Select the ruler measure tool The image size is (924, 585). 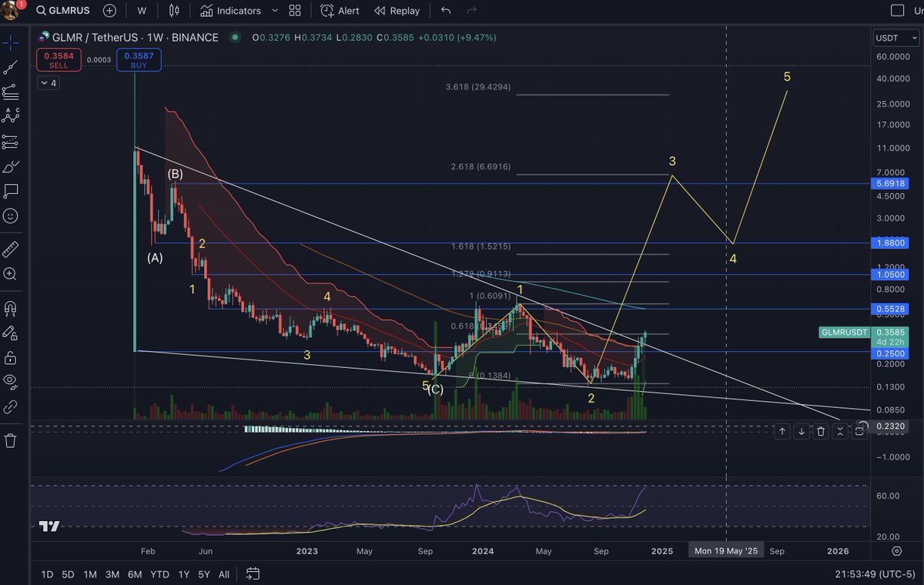click(x=10, y=249)
